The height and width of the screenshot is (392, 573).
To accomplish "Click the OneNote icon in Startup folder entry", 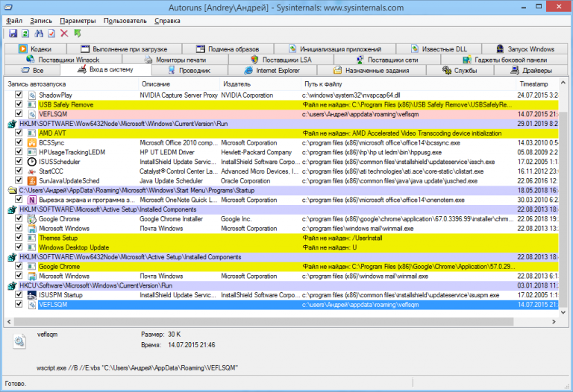I will coord(31,200).
